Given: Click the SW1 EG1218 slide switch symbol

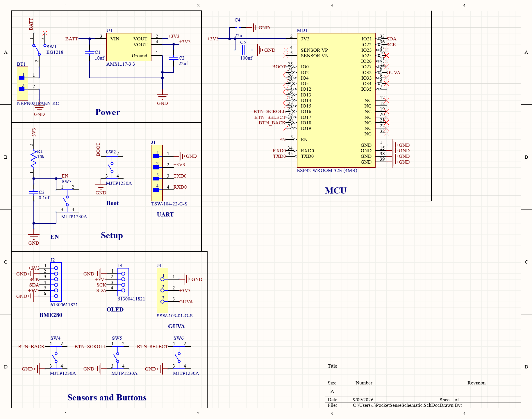Looking at the screenshot, I should [x=39, y=46].
